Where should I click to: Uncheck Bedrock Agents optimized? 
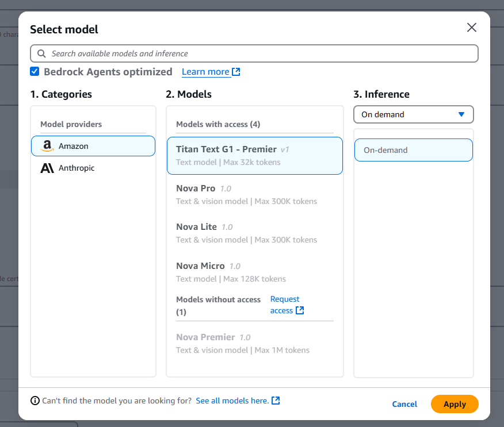pyautogui.click(x=35, y=71)
